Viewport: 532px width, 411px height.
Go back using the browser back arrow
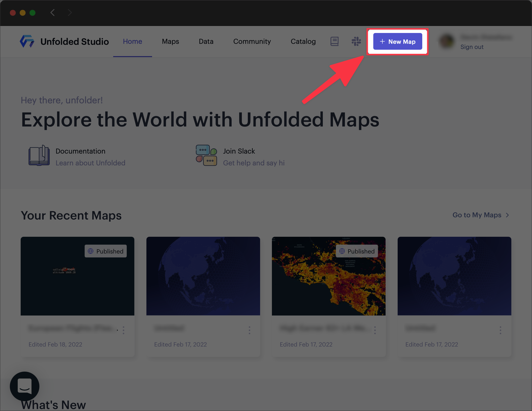(52, 13)
